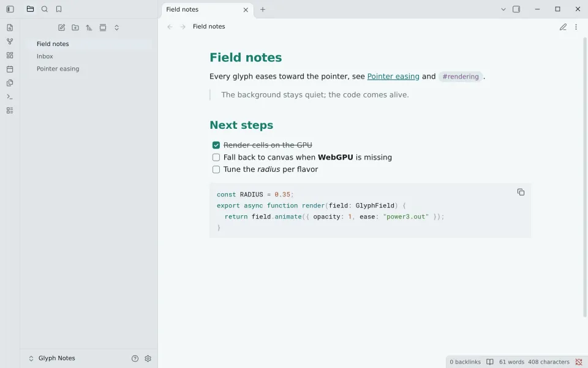Navigate forward arrow
The height and width of the screenshot is (368, 588).
183,26
